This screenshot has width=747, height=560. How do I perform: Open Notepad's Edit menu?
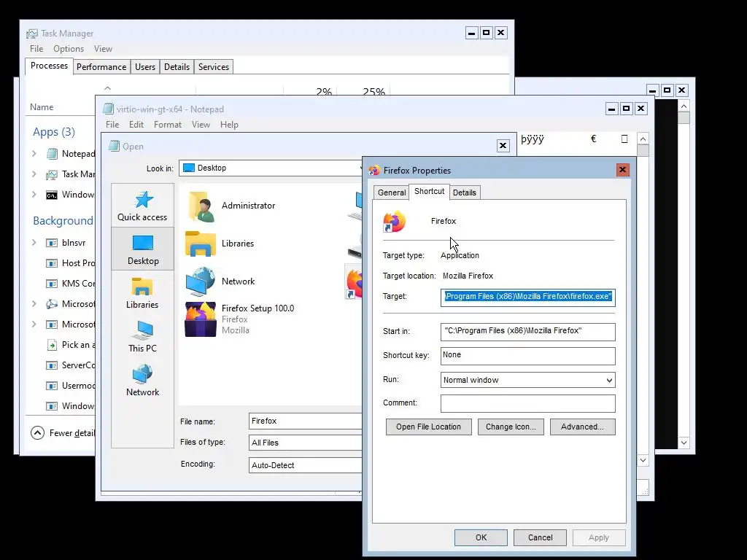click(136, 125)
